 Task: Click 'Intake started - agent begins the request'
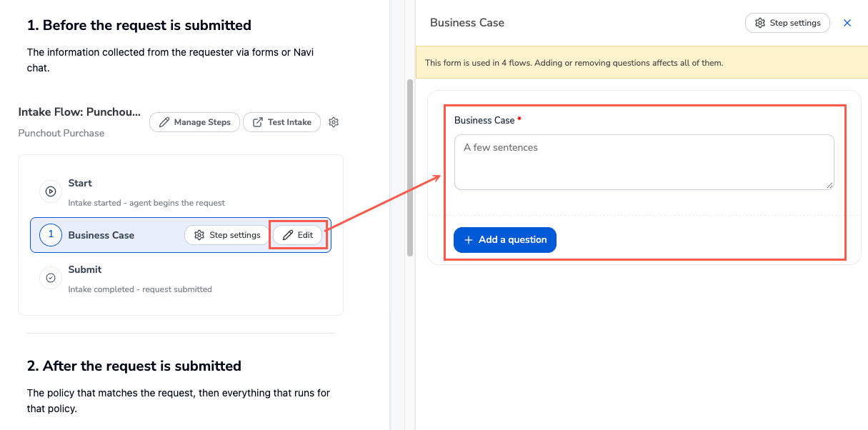click(x=146, y=203)
